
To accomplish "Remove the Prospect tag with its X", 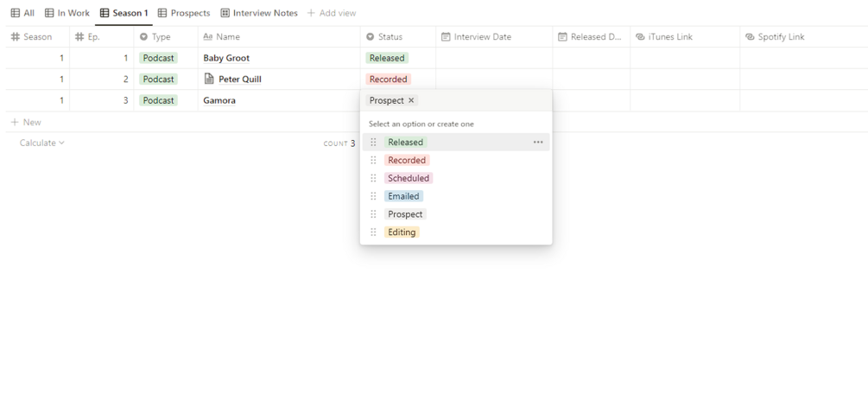I will (411, 101).
